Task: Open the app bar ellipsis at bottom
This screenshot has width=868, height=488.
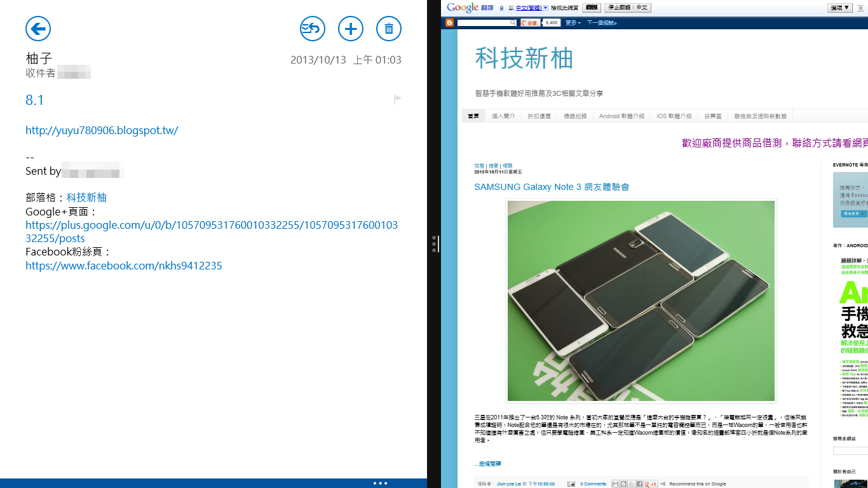Action: click(x=380, y=484)
